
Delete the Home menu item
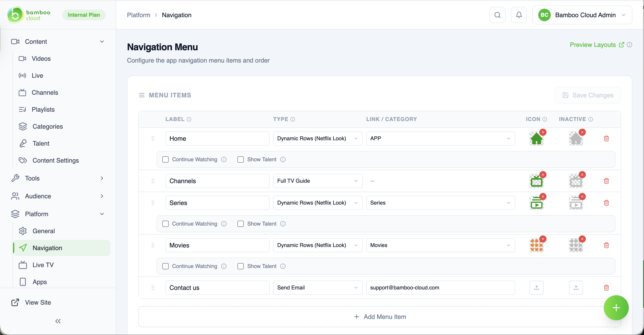pos(606,138)
